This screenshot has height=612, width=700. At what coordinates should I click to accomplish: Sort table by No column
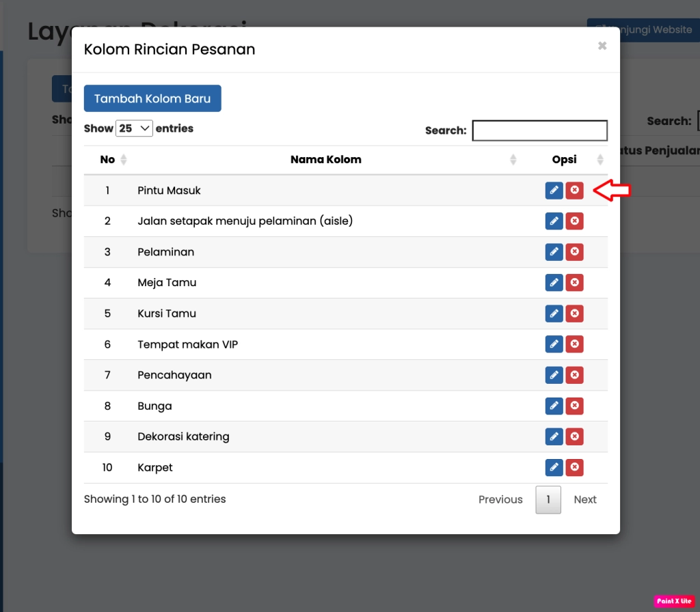[107, 160]
